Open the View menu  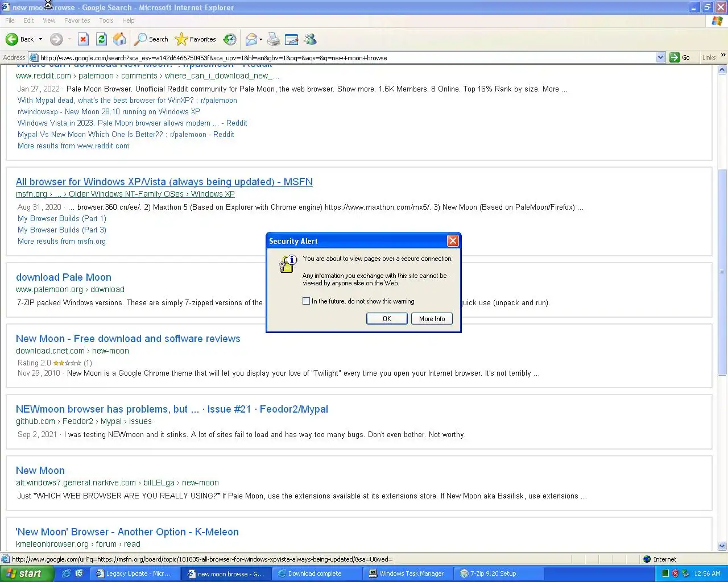(x=49, y=20)
